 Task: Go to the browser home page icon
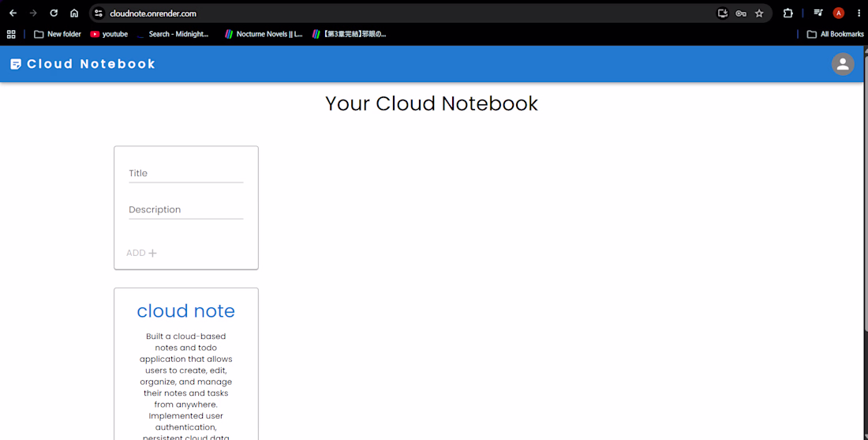(74, 13)
